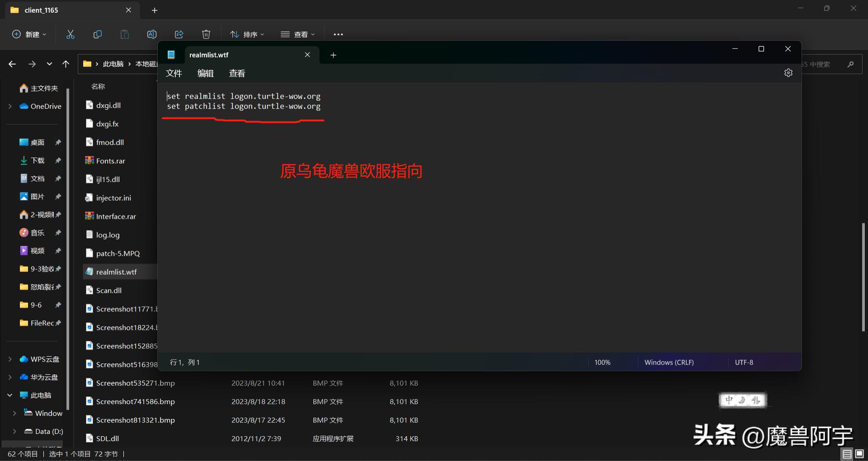
Task: Expand the Data (D:) drive node
Action: 14,432
